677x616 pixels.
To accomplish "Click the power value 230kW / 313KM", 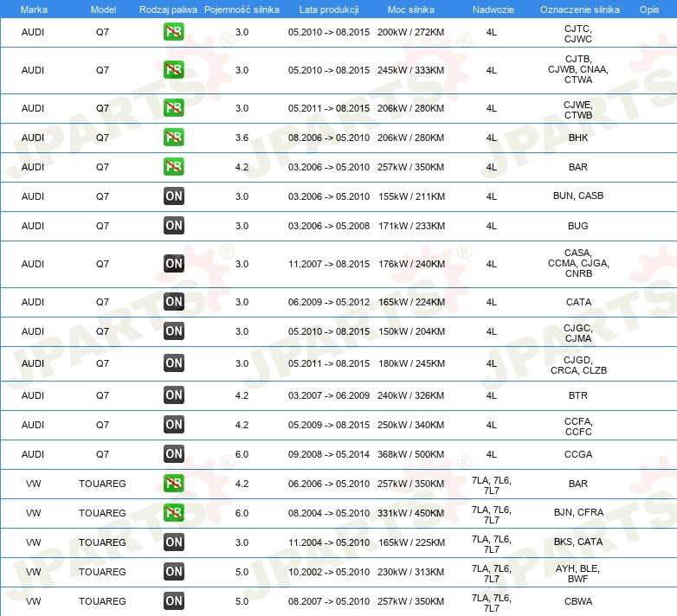I will [x=410, y=572].
